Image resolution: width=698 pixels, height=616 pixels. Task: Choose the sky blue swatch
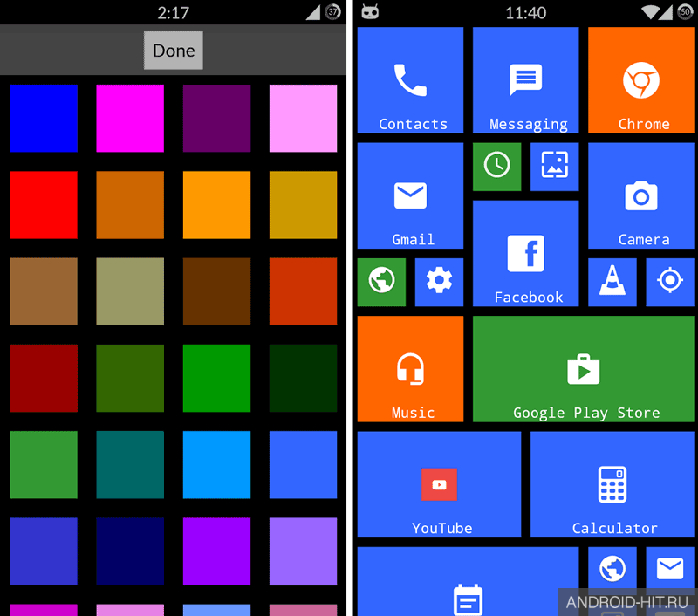[216, 465]
